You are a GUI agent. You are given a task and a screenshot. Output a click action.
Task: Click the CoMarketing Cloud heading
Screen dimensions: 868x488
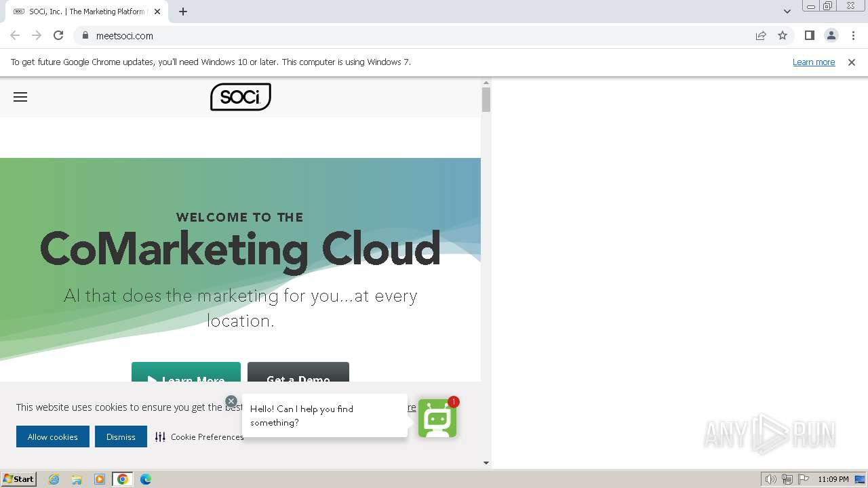tap(241, 249)
